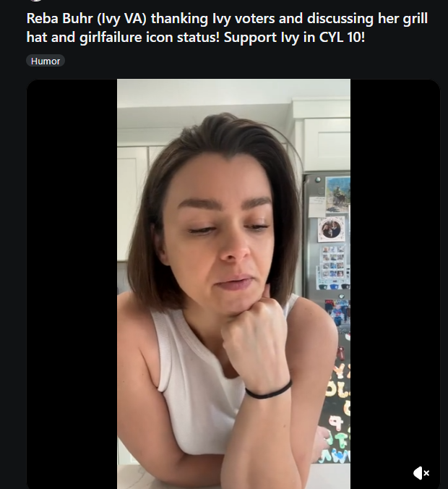The width and height of the screenshot is (448, 489).
Task: Click the black letterbox right of the video
Action: click(x=395, y=274)
